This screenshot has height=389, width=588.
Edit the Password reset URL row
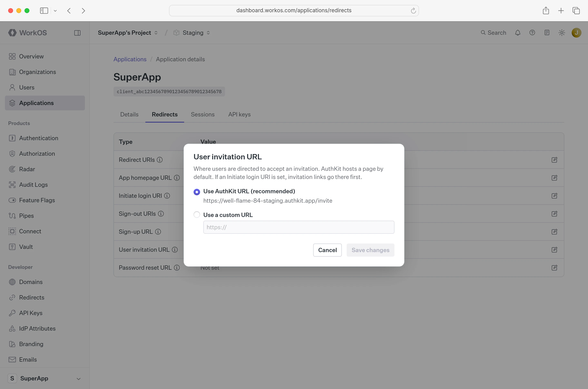(x=554, y=268)
